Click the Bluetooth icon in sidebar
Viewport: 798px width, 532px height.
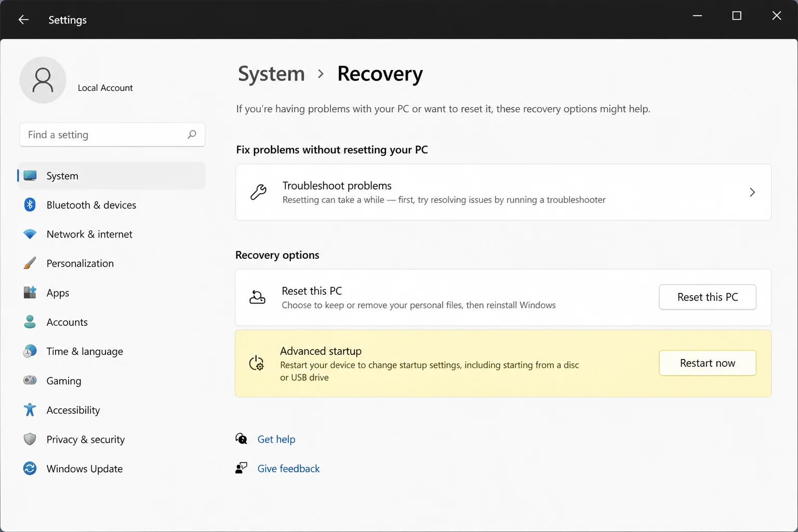coord(30,205)
